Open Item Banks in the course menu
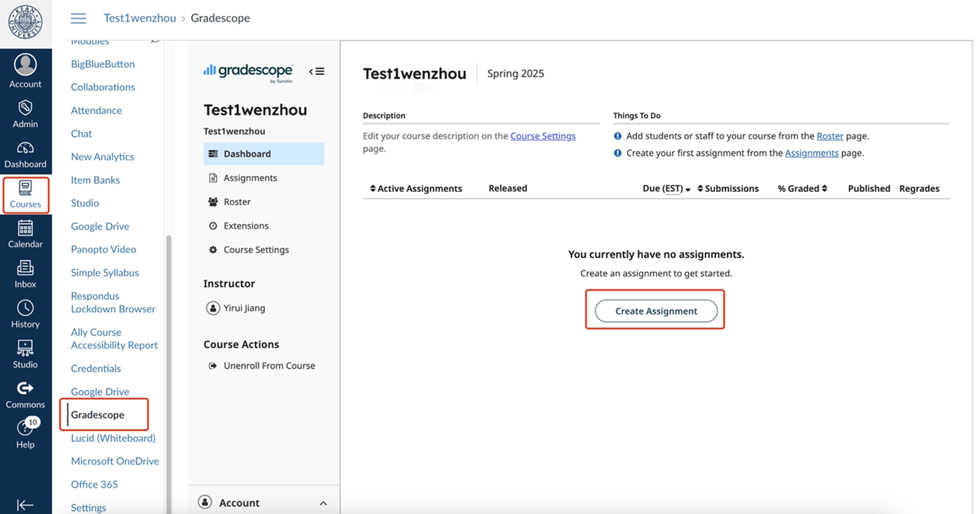The image size is (980, 514). (x=95, y=180)
